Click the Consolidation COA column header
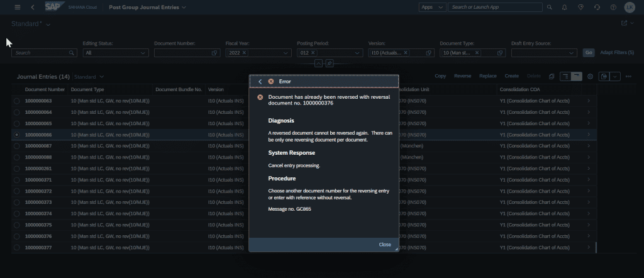The image size is (644, 278). pyautogui.click(x=520, y=89)
